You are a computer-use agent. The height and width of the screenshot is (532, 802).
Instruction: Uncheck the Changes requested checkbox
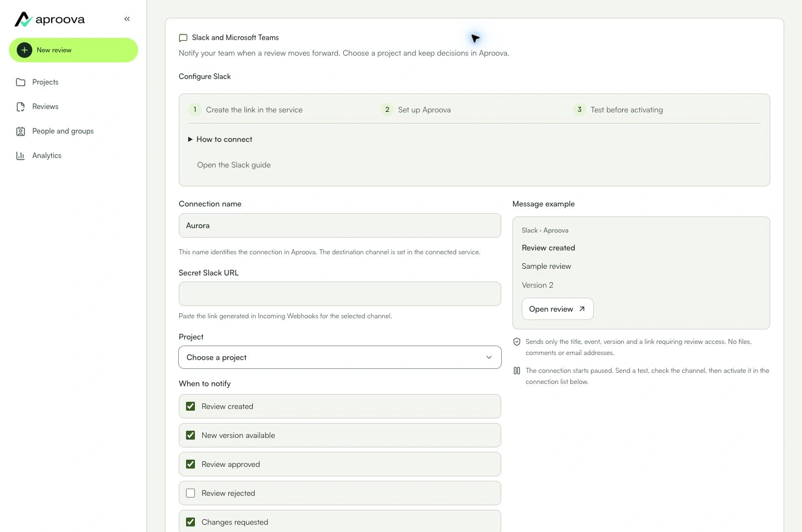[x=190, y=522]
